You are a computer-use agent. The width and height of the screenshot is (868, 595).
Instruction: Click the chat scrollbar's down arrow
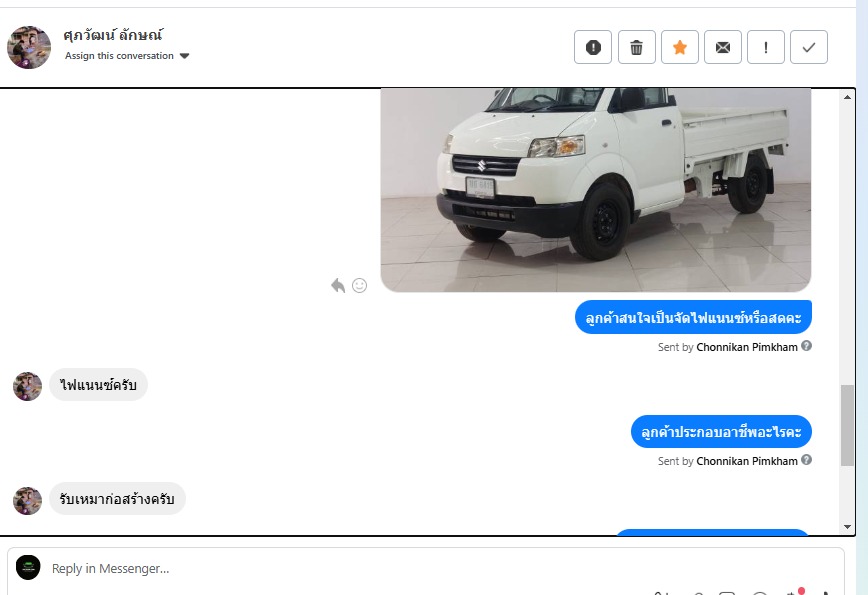(847, 527)
